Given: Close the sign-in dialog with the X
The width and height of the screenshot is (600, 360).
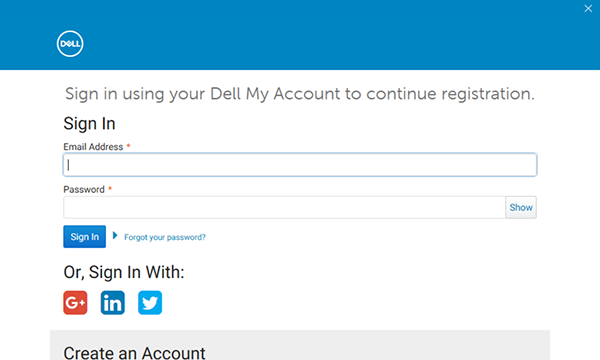Looking at the screenshot, I should point(588,8).
